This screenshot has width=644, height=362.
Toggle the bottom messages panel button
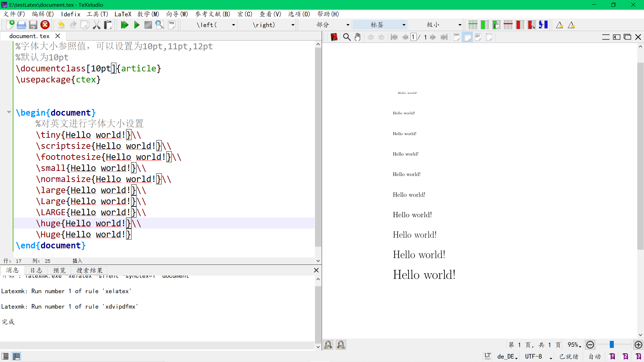pyautogui.click(x=16, y=356)
